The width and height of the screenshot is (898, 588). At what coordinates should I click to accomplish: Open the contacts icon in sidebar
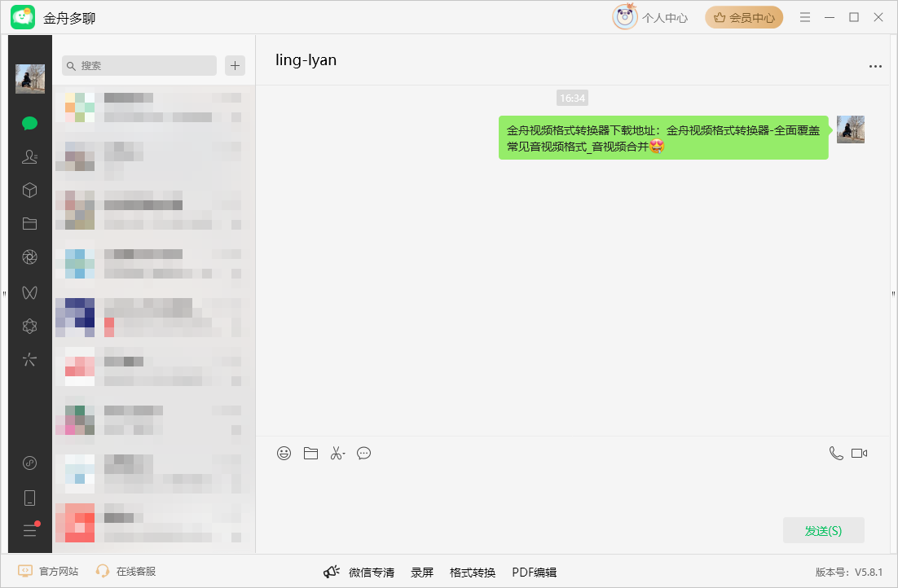tap(30, 157)
